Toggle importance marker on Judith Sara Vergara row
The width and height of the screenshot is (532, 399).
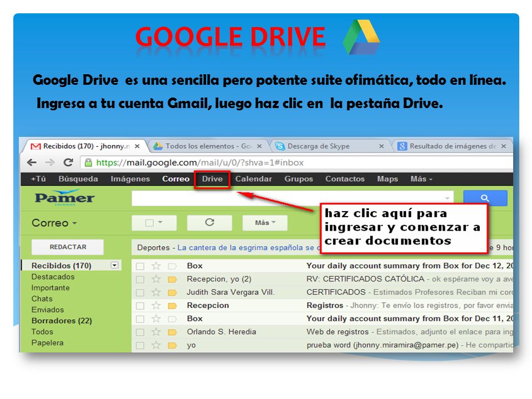pos(172,293)
